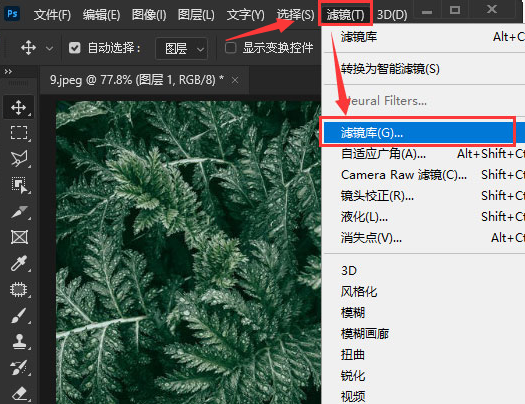Viewport: 525px width, 404px height.
Task: Select the History Brush tool
Action: pos(18,368)
